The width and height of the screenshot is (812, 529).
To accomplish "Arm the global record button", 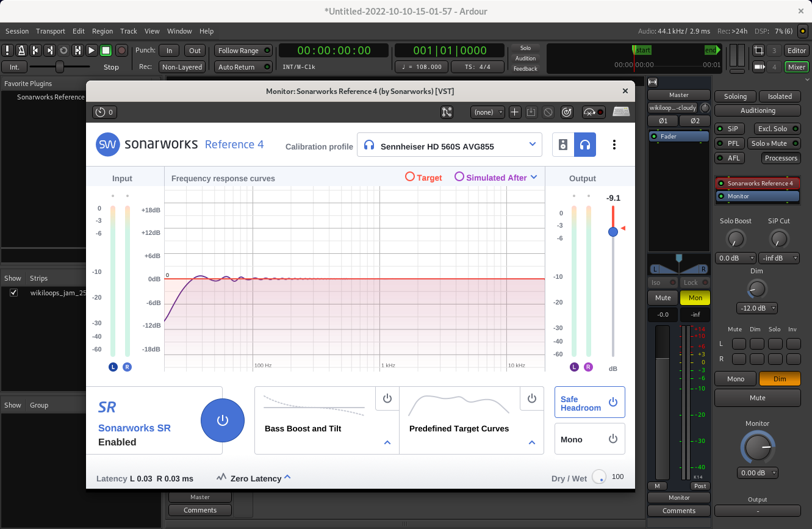I will coord(121,51).
